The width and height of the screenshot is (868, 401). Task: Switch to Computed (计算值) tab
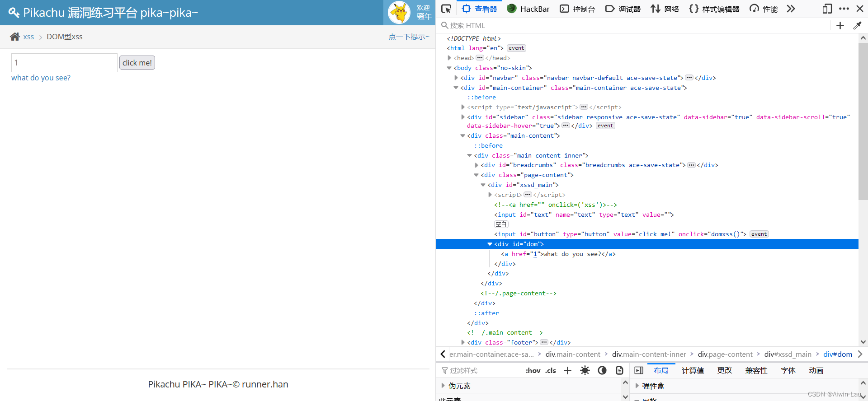pyautogui.click(x=693, y=370)
